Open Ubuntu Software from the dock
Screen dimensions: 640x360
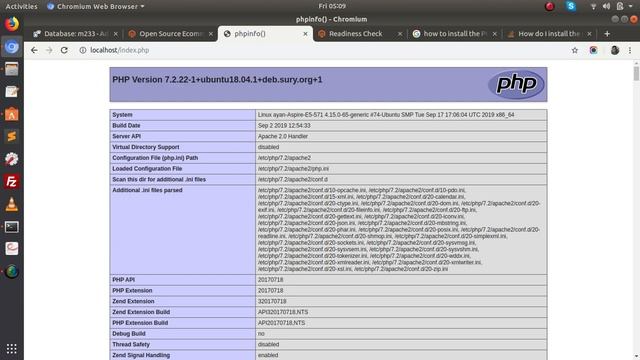pyautogui.click(x=11, y=114)
